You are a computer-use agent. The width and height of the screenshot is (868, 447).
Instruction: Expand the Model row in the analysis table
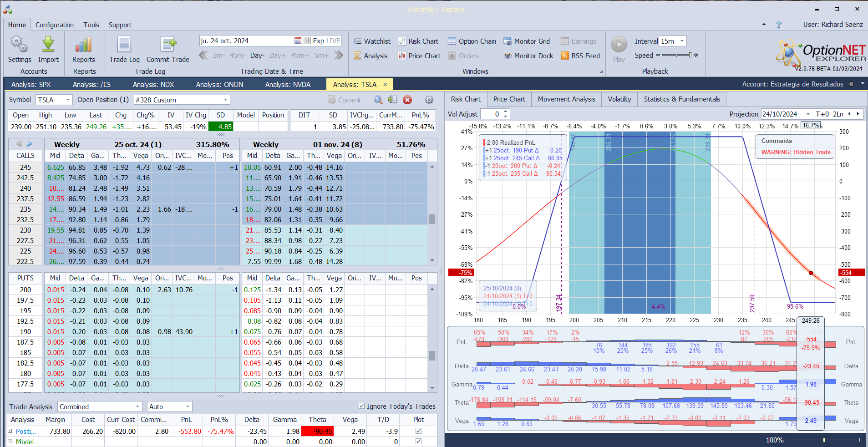pos(10,441)
